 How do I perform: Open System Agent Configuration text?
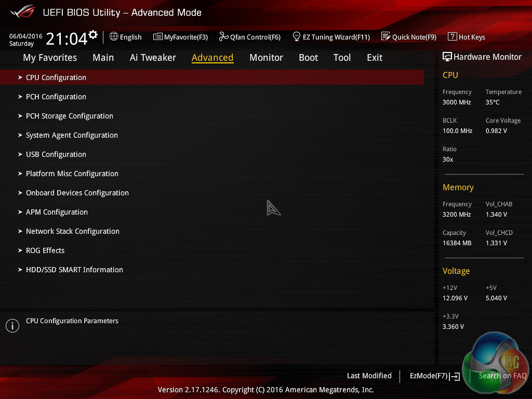click(x=72, y=136)
